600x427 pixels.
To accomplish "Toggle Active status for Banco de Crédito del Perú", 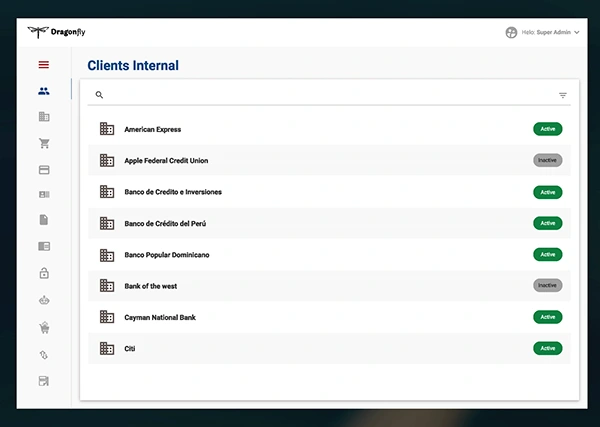I will (548, 223).
